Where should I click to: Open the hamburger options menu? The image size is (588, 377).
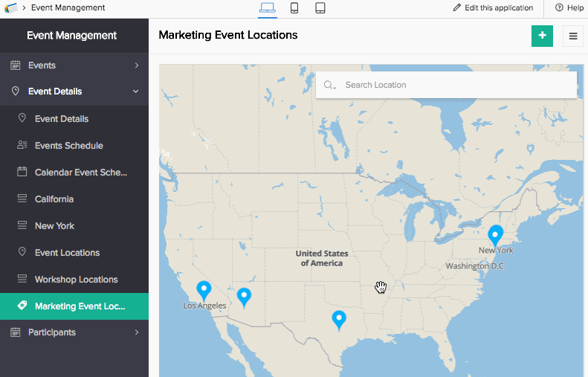point(573,36)
